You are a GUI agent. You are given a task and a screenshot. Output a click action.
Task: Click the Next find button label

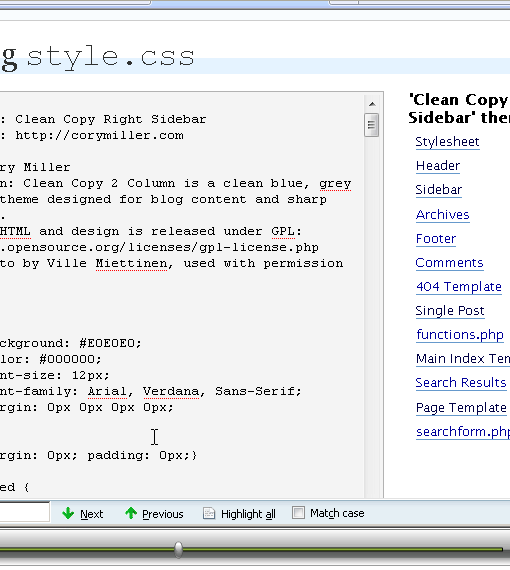(92, 514)
